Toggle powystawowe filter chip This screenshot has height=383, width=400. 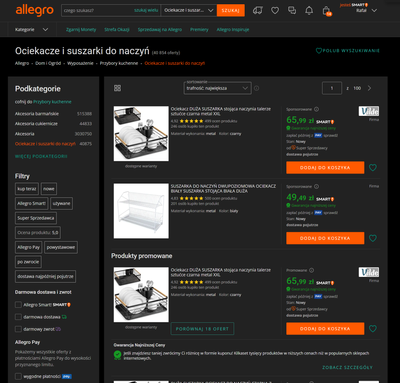(x=61, y=247)
